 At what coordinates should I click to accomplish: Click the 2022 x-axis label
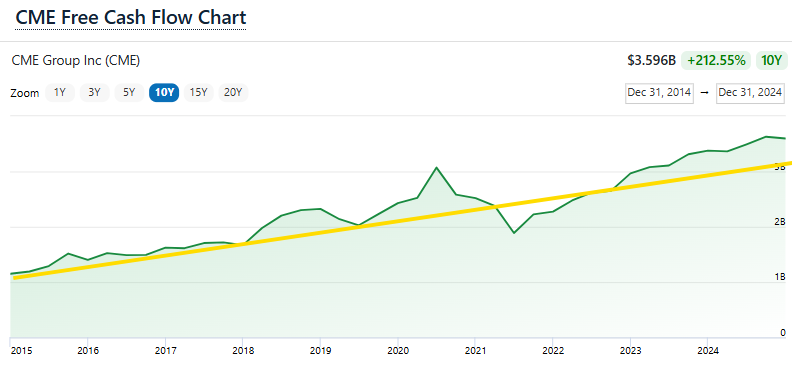point(553,350)
